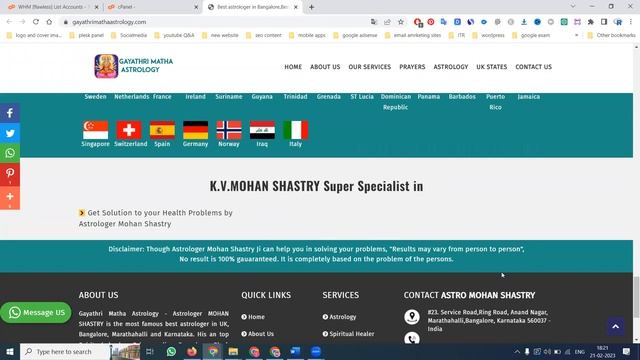Reload the page with browser refresh icon

pos(36,22)
